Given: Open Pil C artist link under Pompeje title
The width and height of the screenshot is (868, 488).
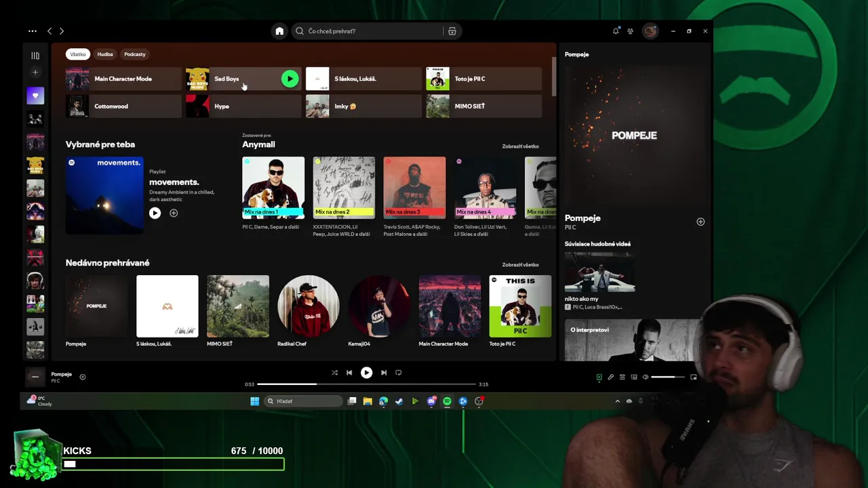Looking at the screenshot, I should pos(570,228).
